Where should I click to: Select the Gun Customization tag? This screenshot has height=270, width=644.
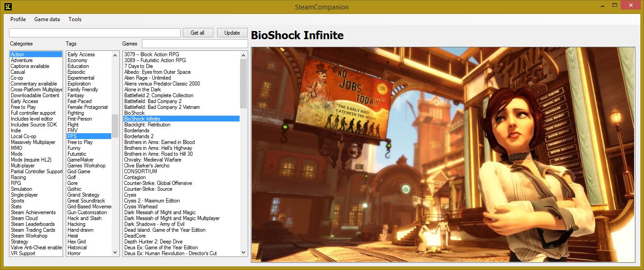point(89,212)
